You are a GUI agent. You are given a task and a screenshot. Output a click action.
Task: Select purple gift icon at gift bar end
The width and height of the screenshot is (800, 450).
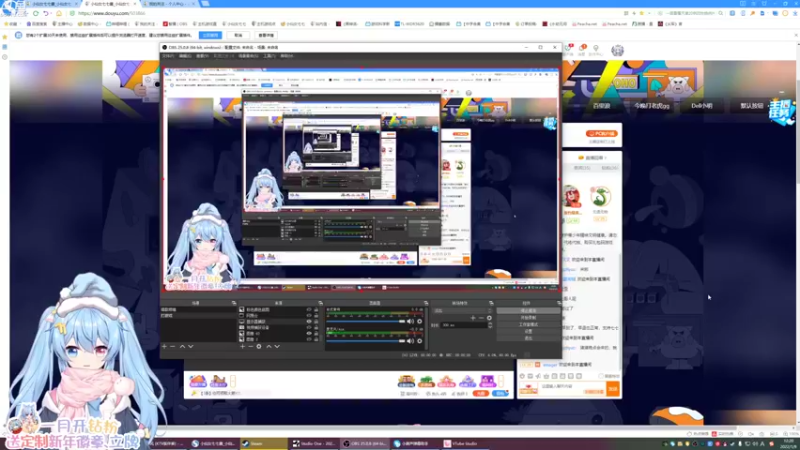tap(487, 381)
